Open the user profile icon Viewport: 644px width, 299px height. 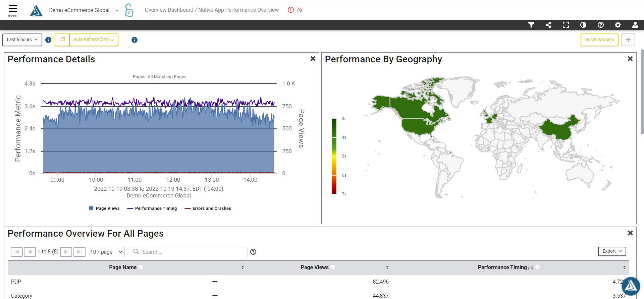(635, 25)
